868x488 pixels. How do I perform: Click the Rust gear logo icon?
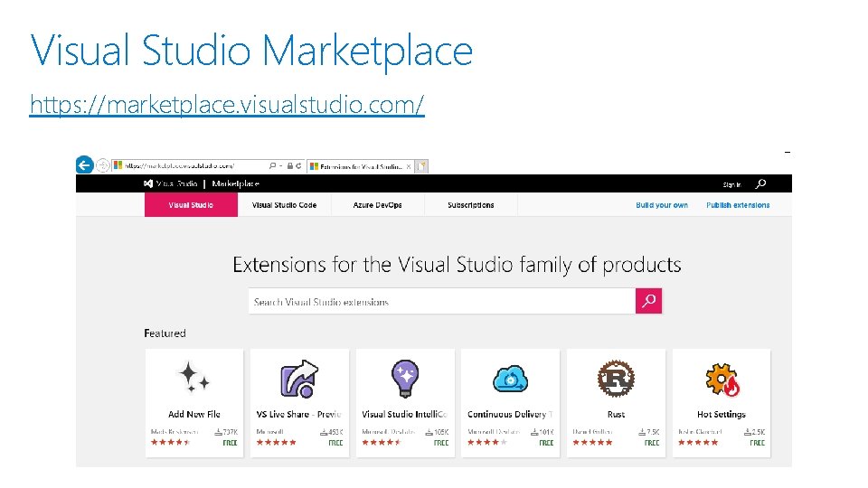[x=616, y=379]
